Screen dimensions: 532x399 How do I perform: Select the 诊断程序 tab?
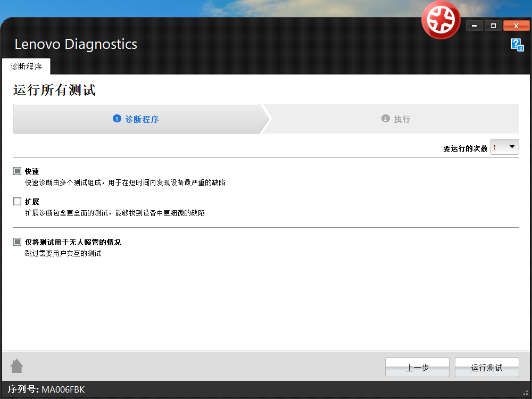[x=26, y=66]
